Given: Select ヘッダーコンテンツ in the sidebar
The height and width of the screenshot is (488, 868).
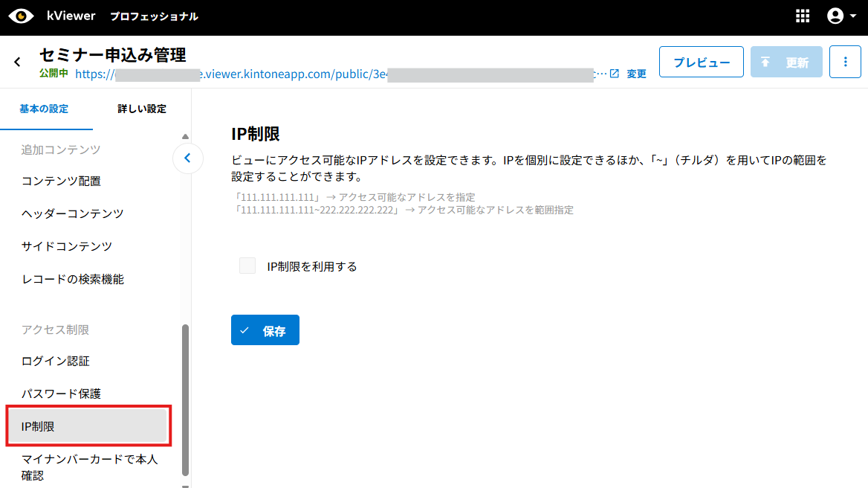Looking at the screenshot, I should (72, 213).
